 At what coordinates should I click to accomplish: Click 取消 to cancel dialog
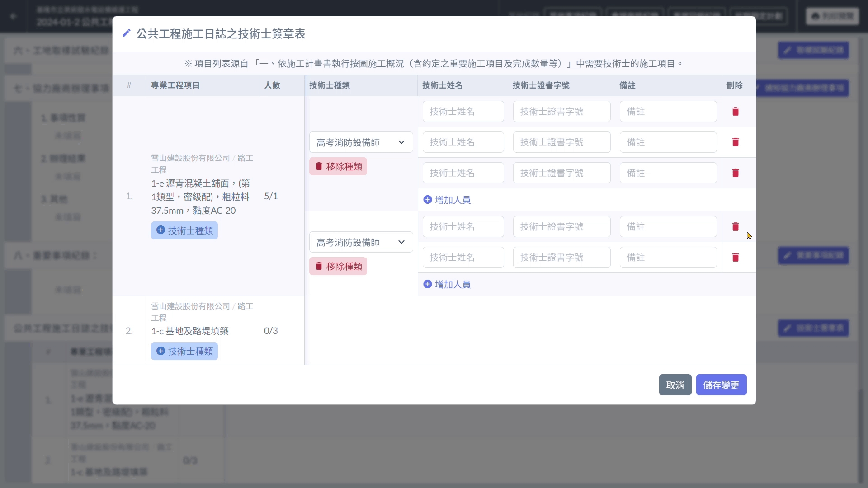[x=675, y=385]
